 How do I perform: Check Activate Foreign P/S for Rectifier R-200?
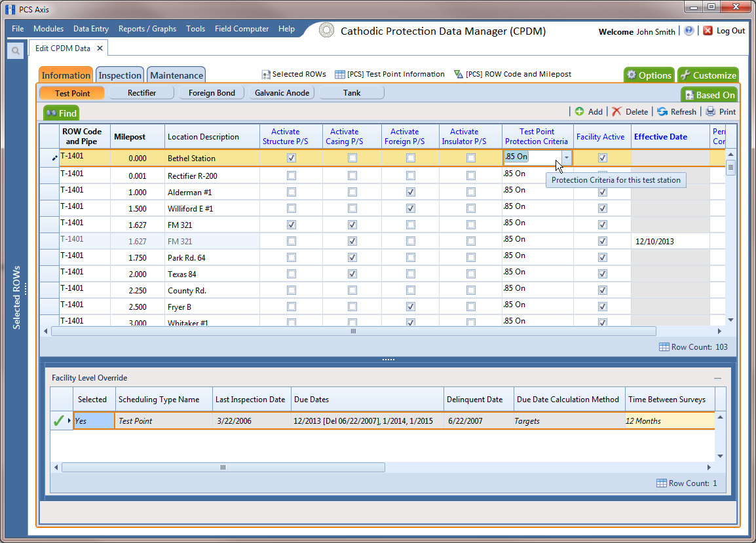(411, 176)
